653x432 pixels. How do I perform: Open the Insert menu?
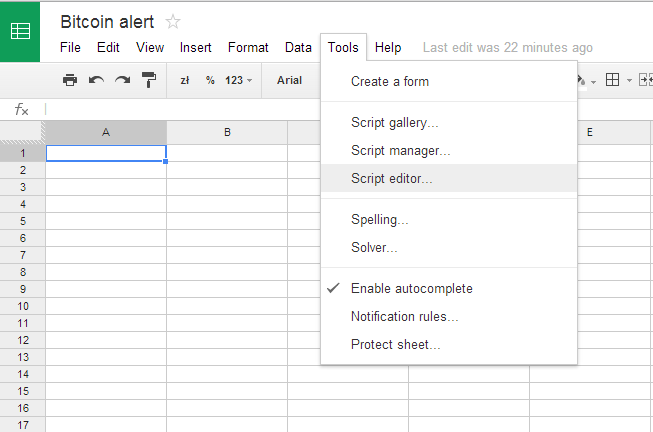(195, 47)
